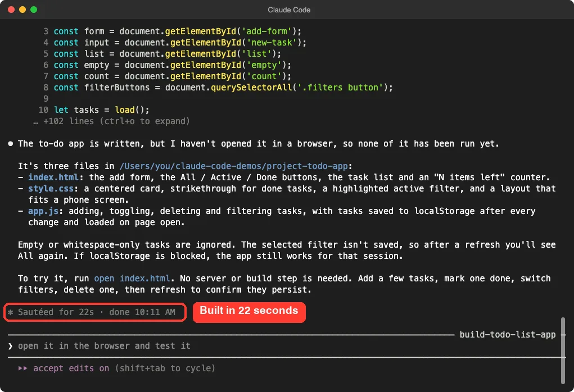574x392 pixels.
Task: Click code line 8 'const filterButtons' declaration
Action: pyautogui.click(x=223, y=88)
